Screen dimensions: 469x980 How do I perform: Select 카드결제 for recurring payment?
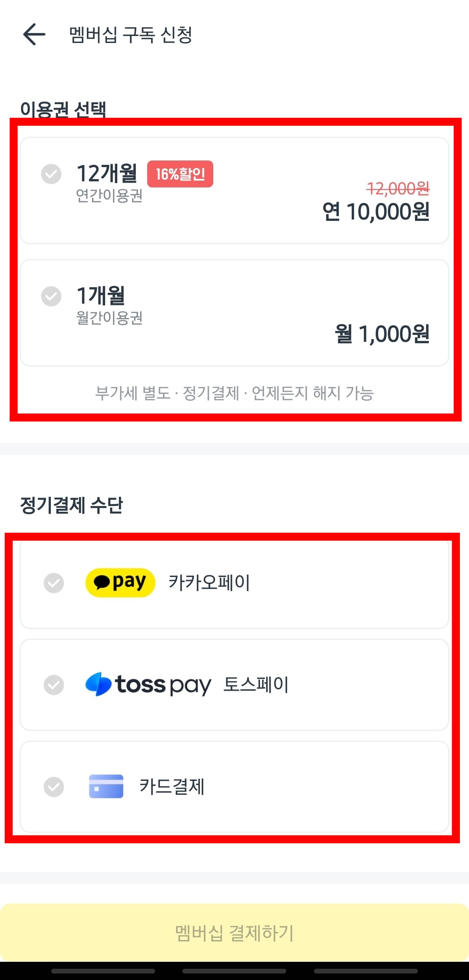tap(234, 788)
